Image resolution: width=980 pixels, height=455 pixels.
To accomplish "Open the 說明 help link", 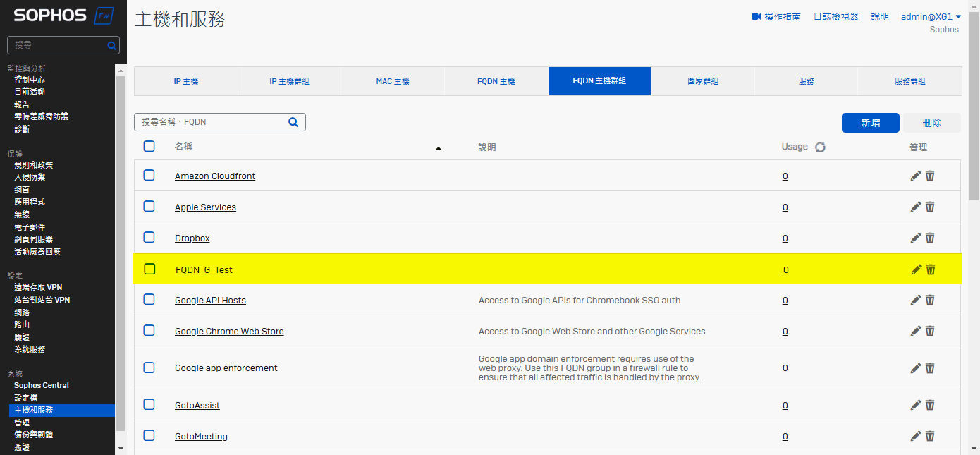I will [880, 16].
